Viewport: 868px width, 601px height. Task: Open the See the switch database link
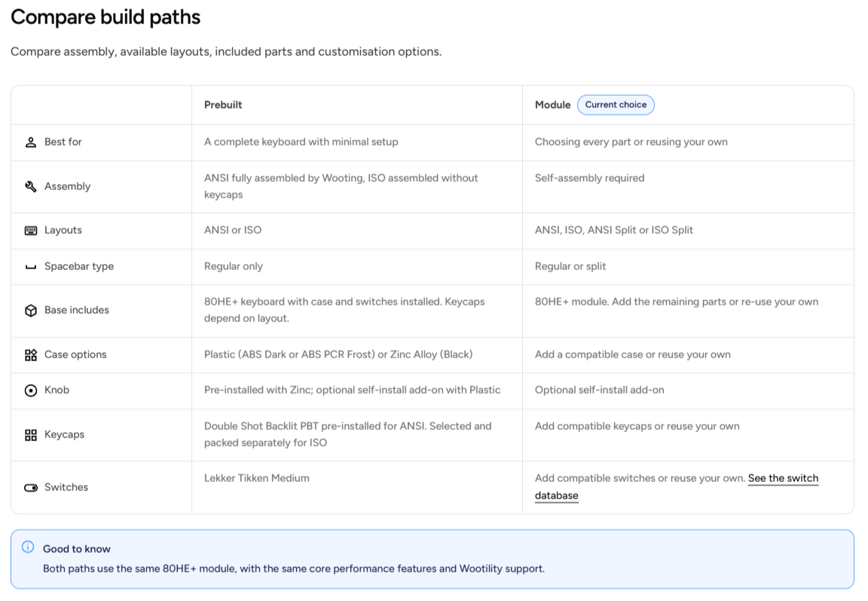tap(677, 487)
